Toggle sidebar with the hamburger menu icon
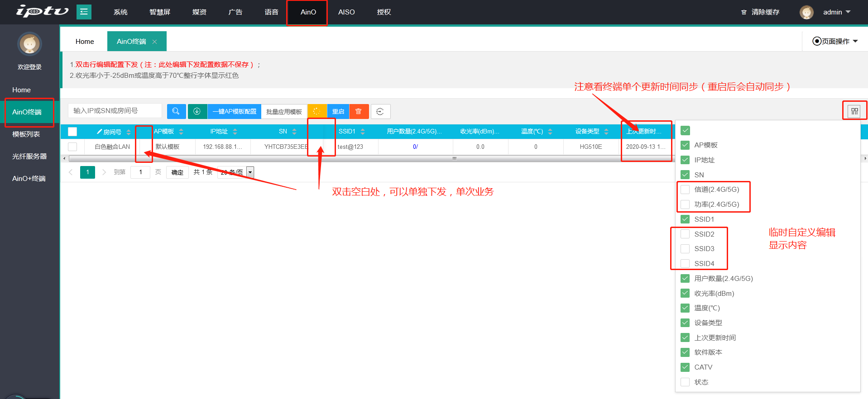Viewport: 868px width, 399px height. 84,12
